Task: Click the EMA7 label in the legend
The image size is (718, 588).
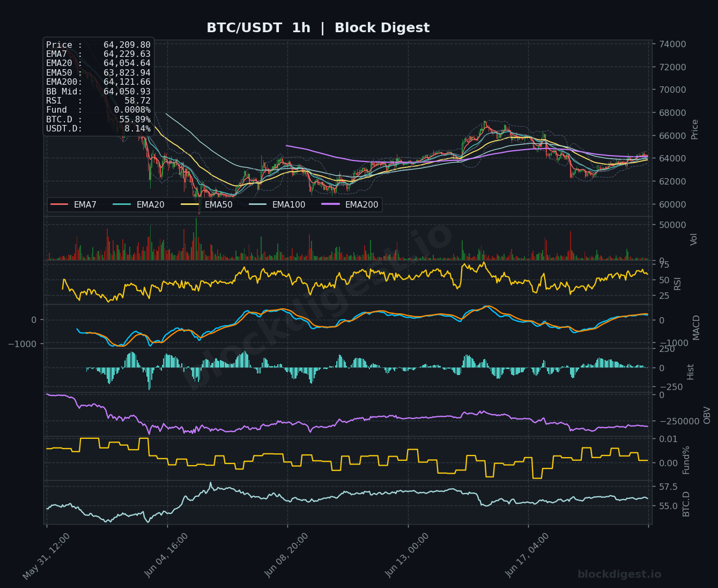Action: click(85, 205)
